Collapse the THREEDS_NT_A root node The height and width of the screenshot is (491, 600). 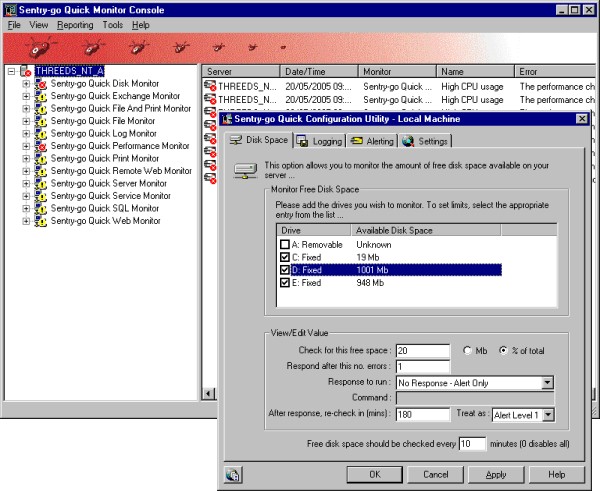click(x=12, y=71)
